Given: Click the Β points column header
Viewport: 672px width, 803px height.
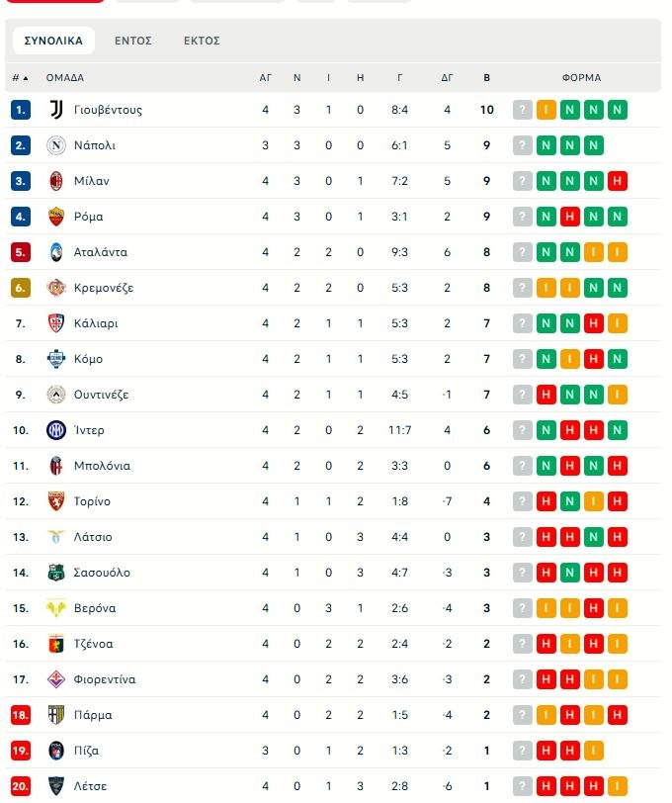Looking at the screenshot, I should coord(486,77).
